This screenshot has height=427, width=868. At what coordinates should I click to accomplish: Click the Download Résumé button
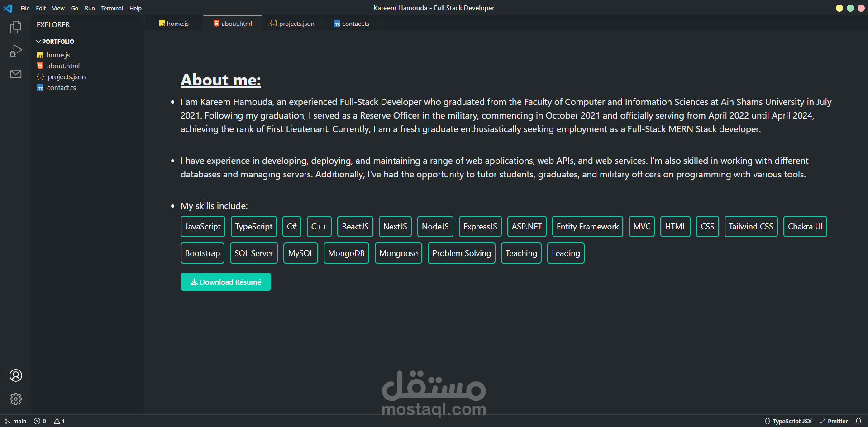[226, 282]
